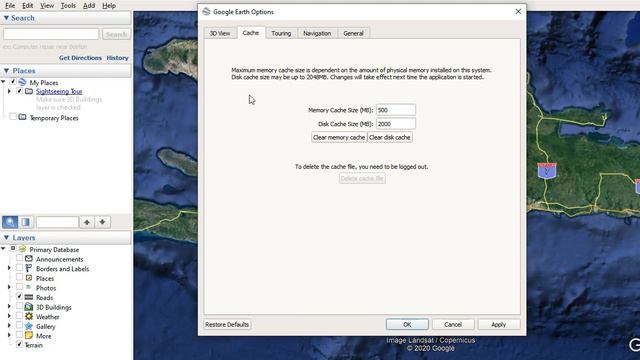The height and width of the screenshot is (360, 640).
Task: Click the places panel view toggle icon
Action: click(x=25, y=222)
